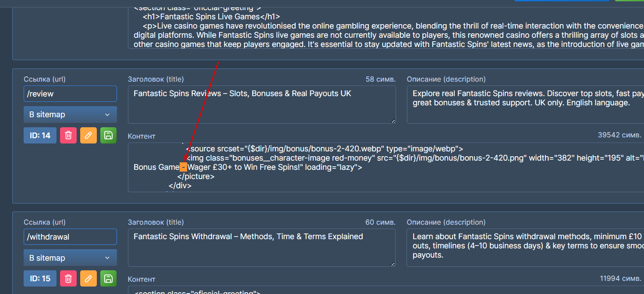The image size is (644, 294).
Task: Edit the /withdrawal page with pencil icon
Action: click(x=88, y=279)
